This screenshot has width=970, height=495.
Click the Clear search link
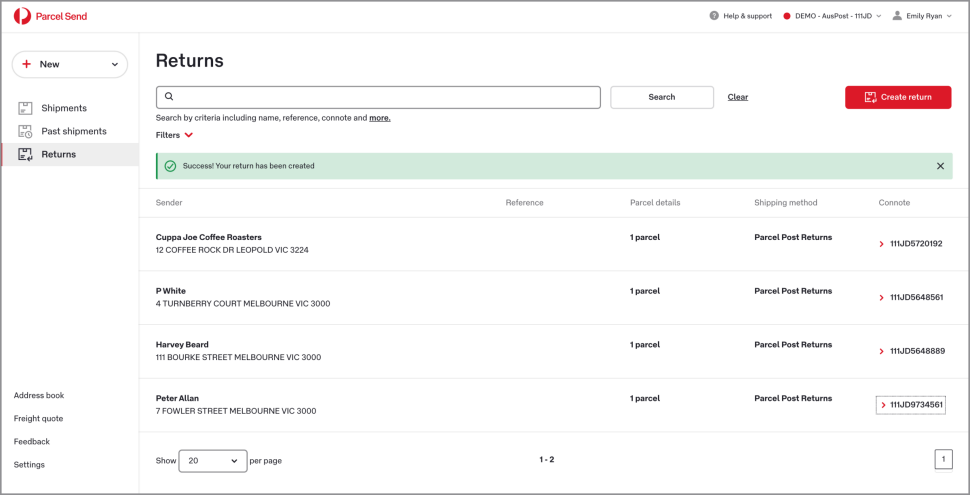click(x=737, y=97)
